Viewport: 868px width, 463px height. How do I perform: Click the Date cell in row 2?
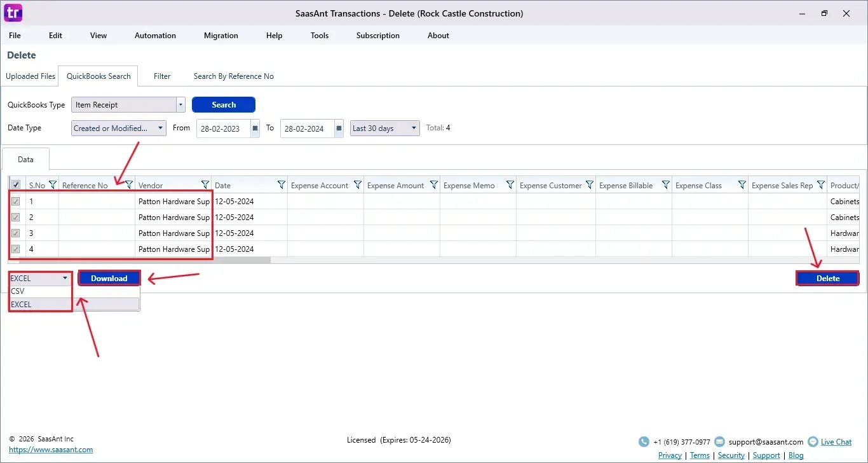[250, 217]
